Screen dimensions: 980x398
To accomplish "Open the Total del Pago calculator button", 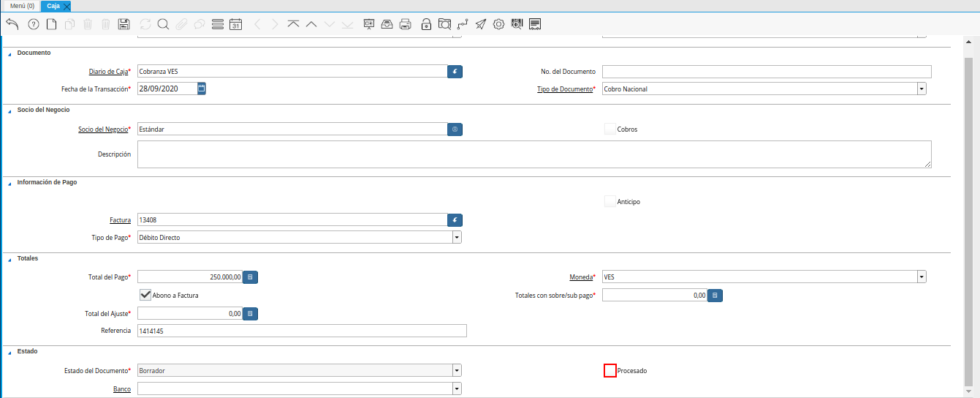I will click(x=250, y=277).
